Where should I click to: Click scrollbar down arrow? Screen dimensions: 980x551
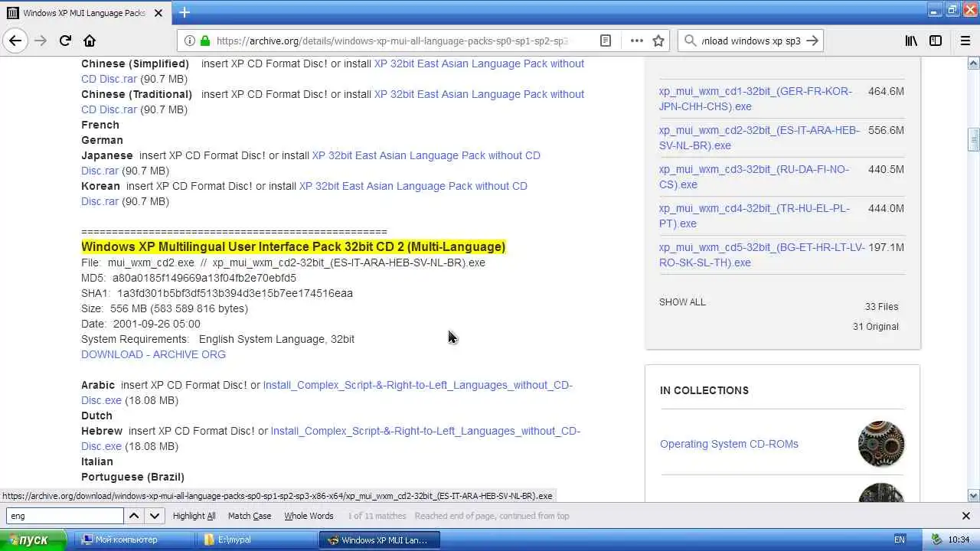click(974, 495)
